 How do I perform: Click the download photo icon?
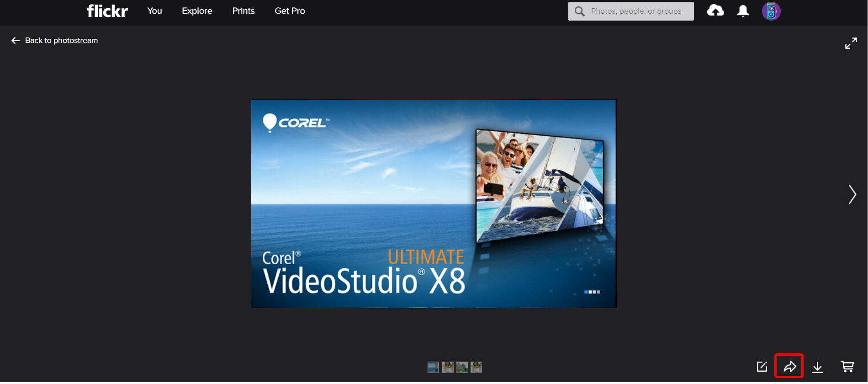(x=818, y=367)
